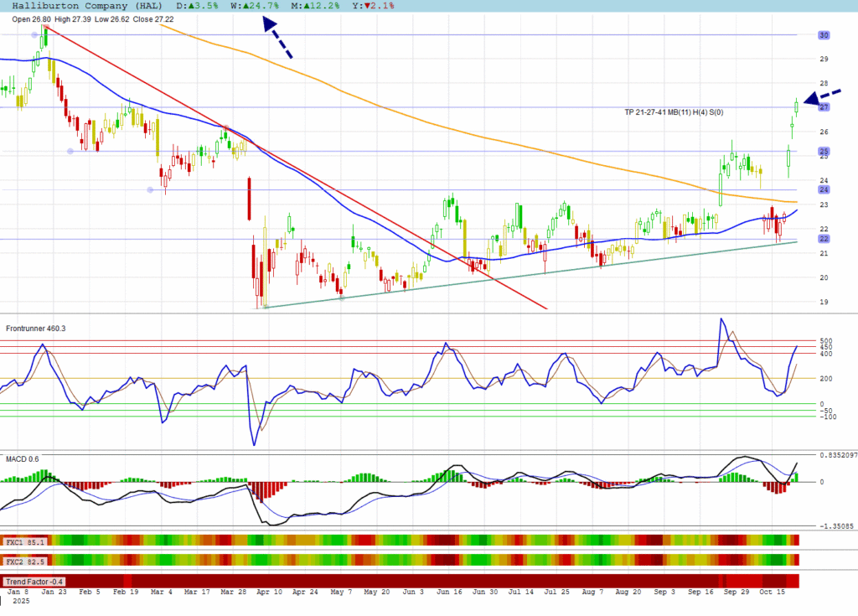Select the circle marker on the 24 level line
858x616 pixels.
[x=150, y=189]
